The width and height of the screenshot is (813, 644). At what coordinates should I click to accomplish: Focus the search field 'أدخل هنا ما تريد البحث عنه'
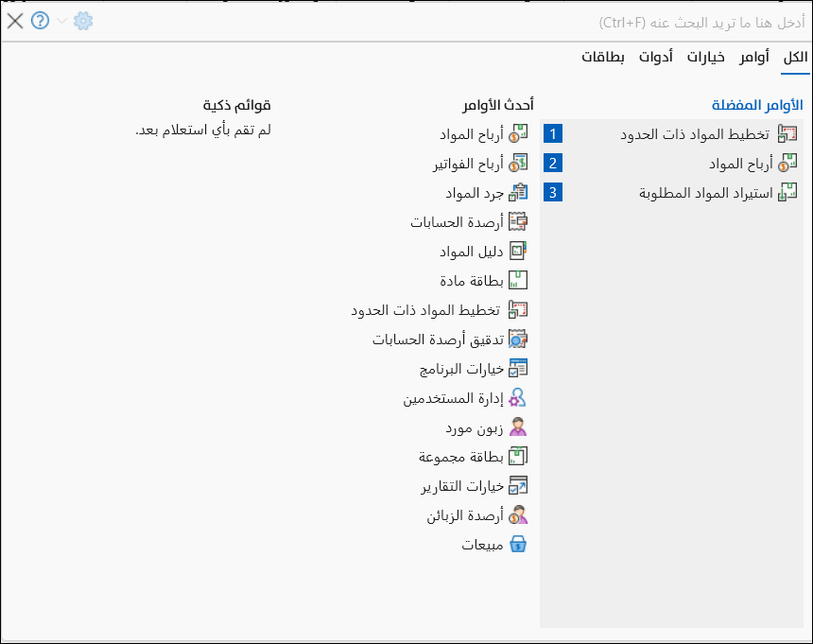click(701, 23)
